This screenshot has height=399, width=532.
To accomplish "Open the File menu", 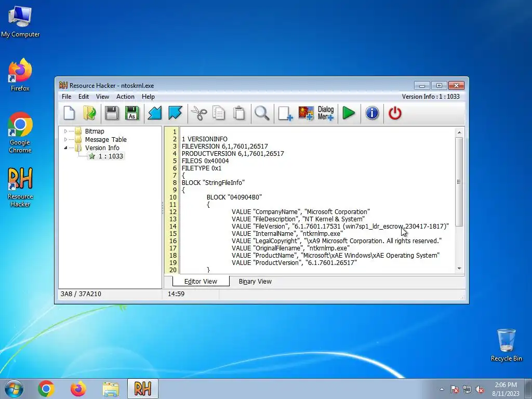I will click(66, 96).
